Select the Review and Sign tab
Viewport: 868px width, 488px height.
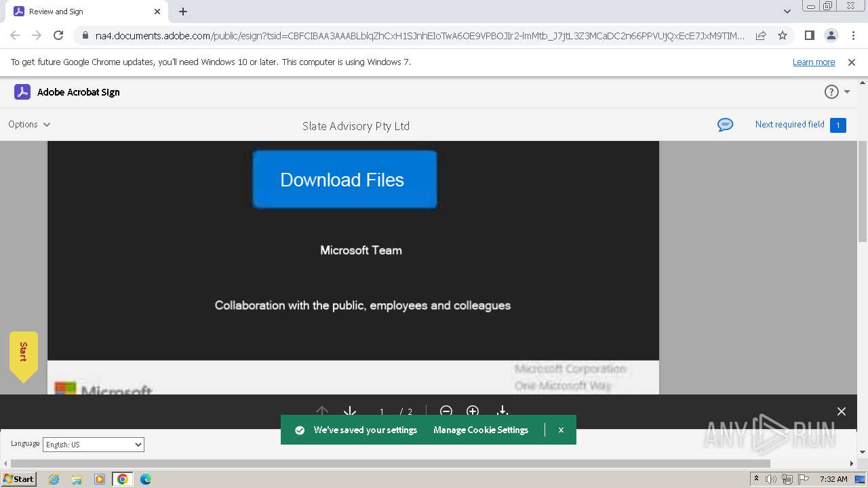(x=86, y=12)
